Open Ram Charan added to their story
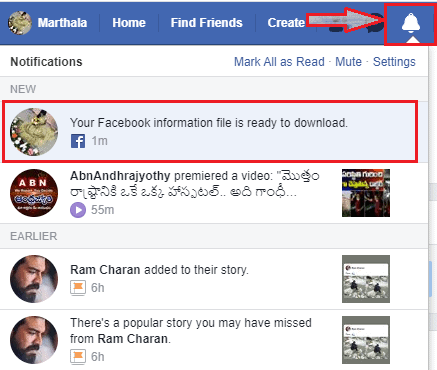The width and height of the screenshot is (437, 370). point(214,279)
